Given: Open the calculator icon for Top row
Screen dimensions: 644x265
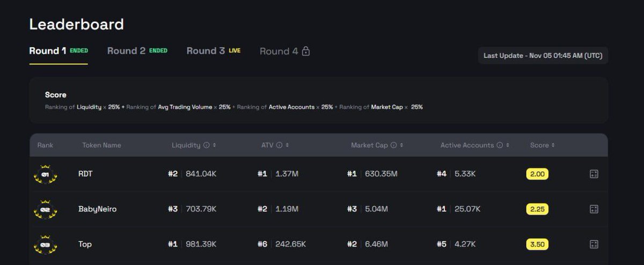Looking at the screenshot, I should pyautogui.click(x=594, y=244).
